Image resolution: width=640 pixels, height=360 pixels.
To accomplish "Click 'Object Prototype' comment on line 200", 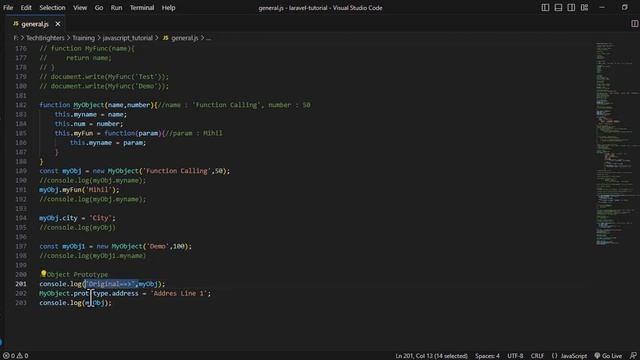I will click(x=78, y=274).
